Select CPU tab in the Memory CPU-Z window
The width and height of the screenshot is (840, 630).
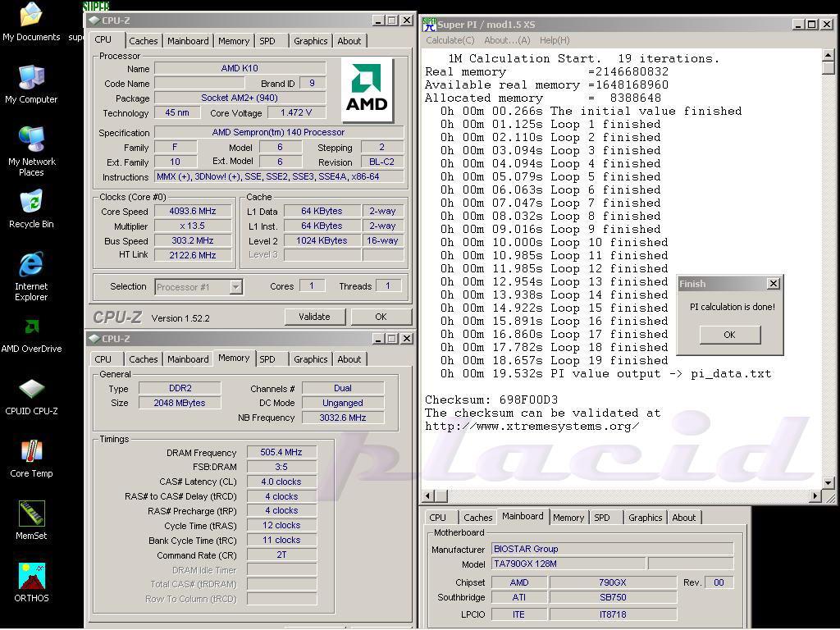(103, 359)
